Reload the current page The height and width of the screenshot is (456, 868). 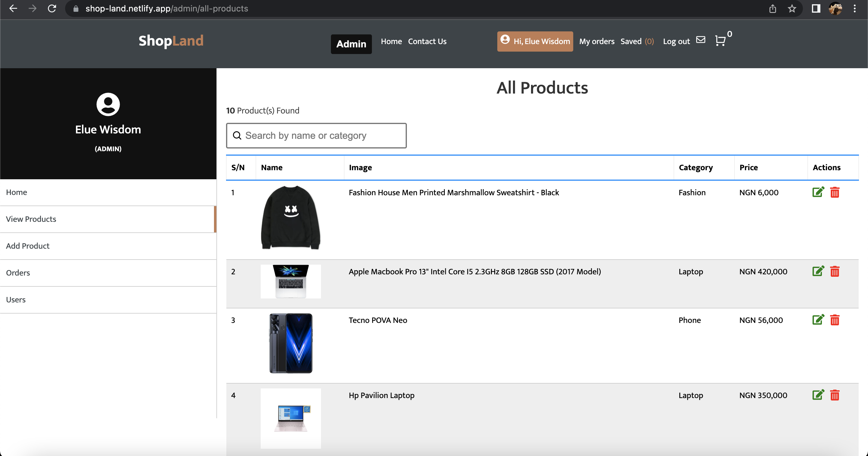pos(52,8)
